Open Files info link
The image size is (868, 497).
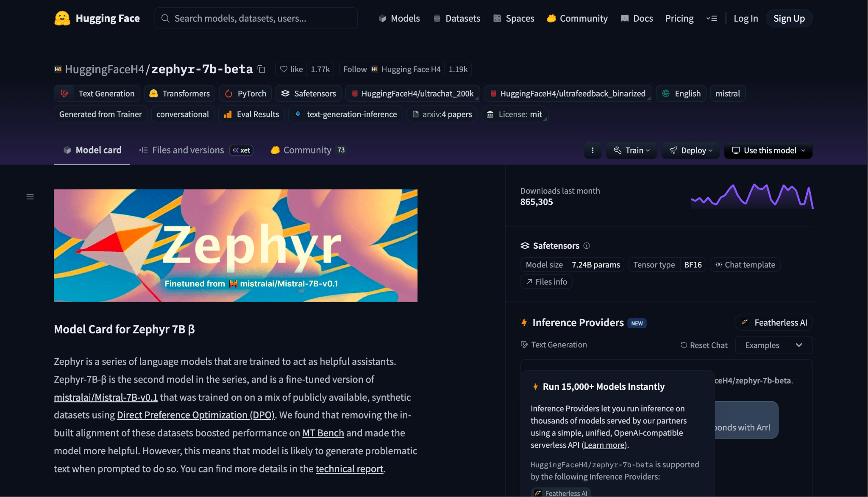pos(546,282)
